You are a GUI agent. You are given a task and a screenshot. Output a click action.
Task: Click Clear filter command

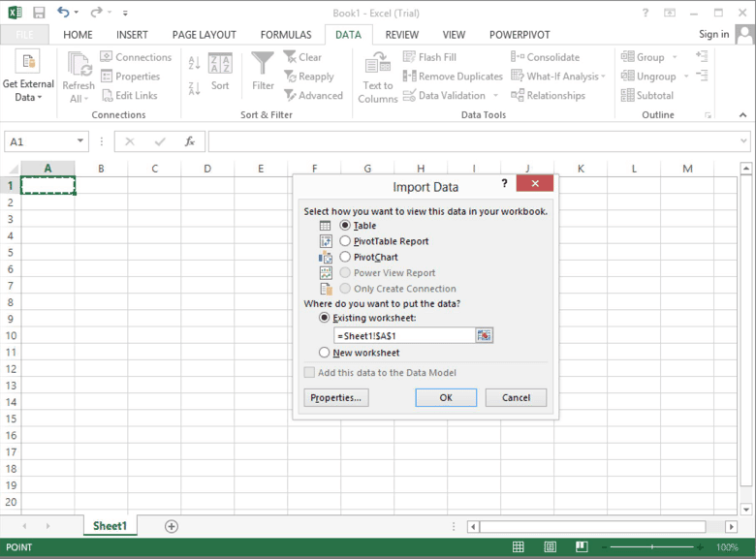coord(302,57)
